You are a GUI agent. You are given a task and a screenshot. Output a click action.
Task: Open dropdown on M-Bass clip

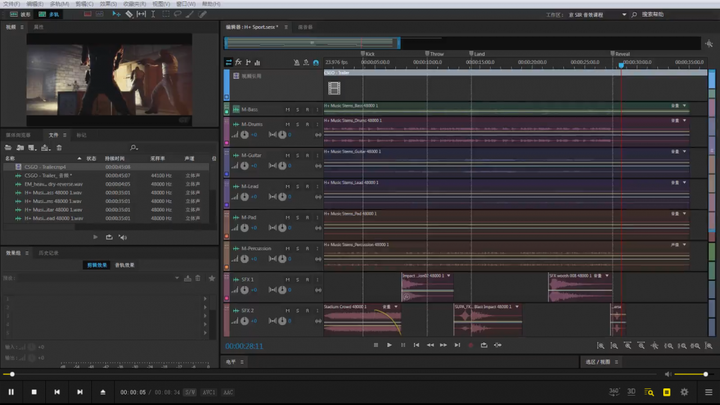[685, 106]
